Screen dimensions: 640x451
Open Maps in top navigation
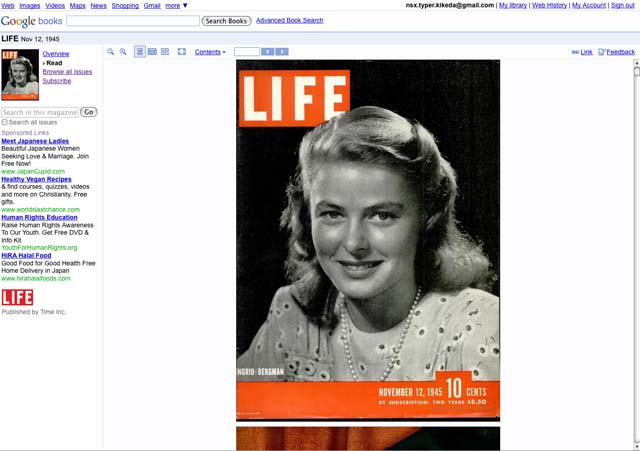point(78,6)
